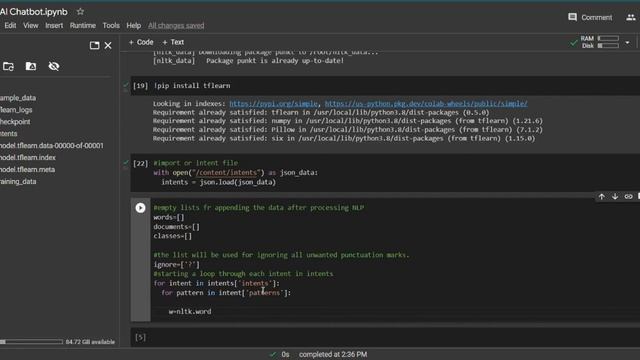The height and width of the screenshot is (360, 640).
Task: Toggle show hidden files eye icon
Action: (x=54, y=66)
